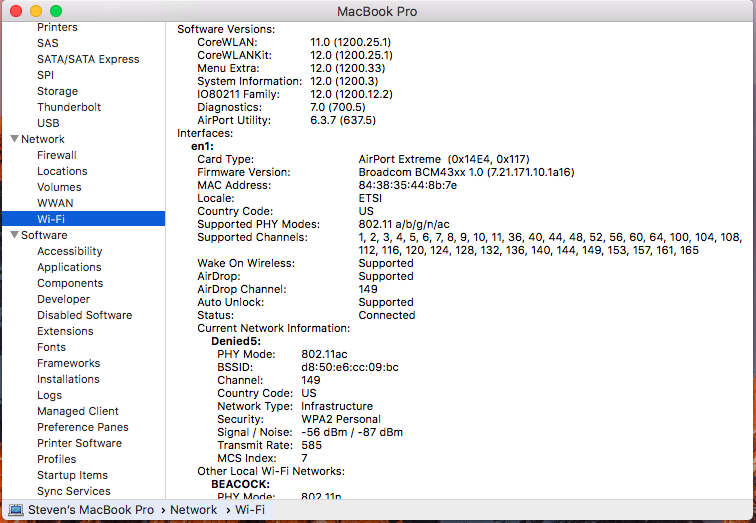Click the Other Local Wi-Fi Networks heading
The height and width of the screenshot is (523, 756).
coord(271,471)
